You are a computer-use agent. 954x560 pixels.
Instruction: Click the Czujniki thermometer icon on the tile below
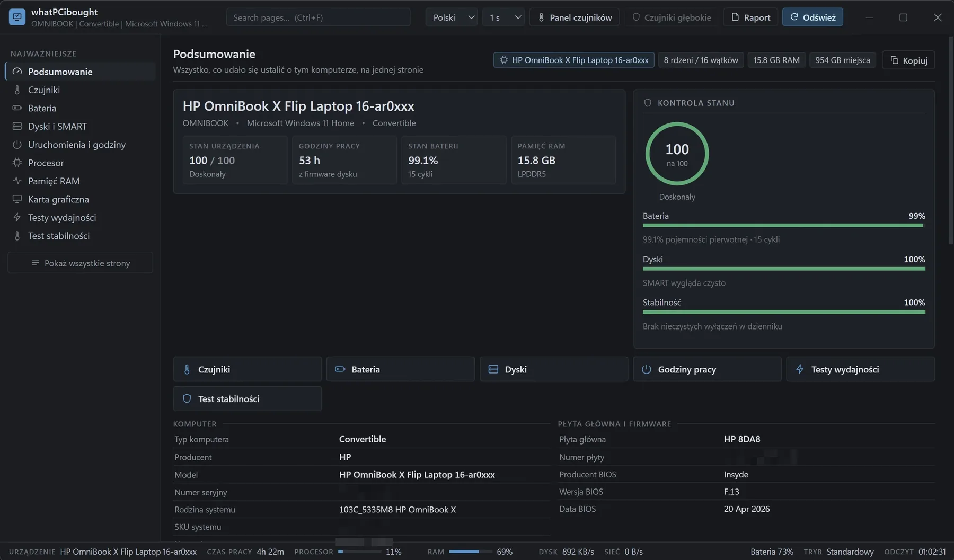pos(187,369)
